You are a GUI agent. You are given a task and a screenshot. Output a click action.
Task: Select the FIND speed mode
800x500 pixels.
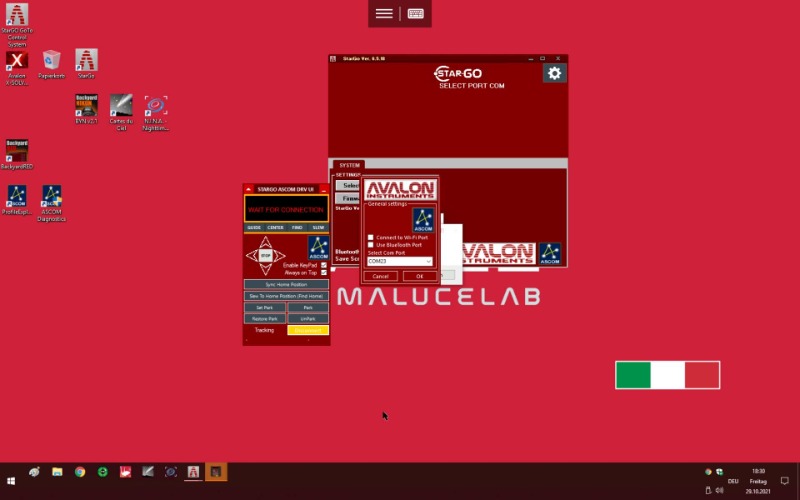[x=297, y=228]
